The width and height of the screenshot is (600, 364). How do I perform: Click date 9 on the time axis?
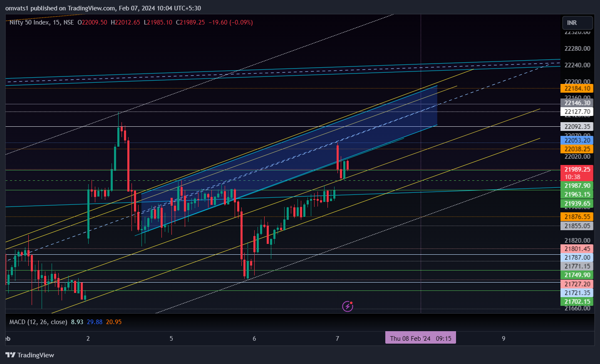(x=503, y=338)
